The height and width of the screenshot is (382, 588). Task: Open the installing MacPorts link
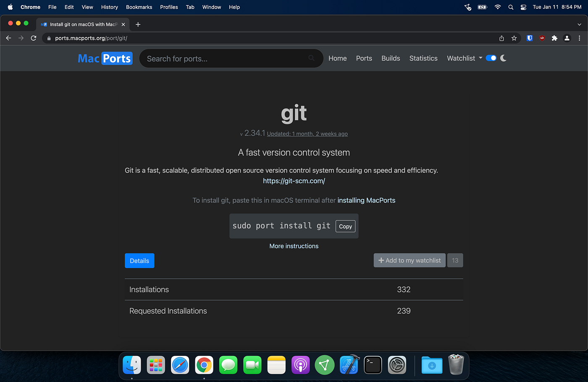(x=366, y=200)
